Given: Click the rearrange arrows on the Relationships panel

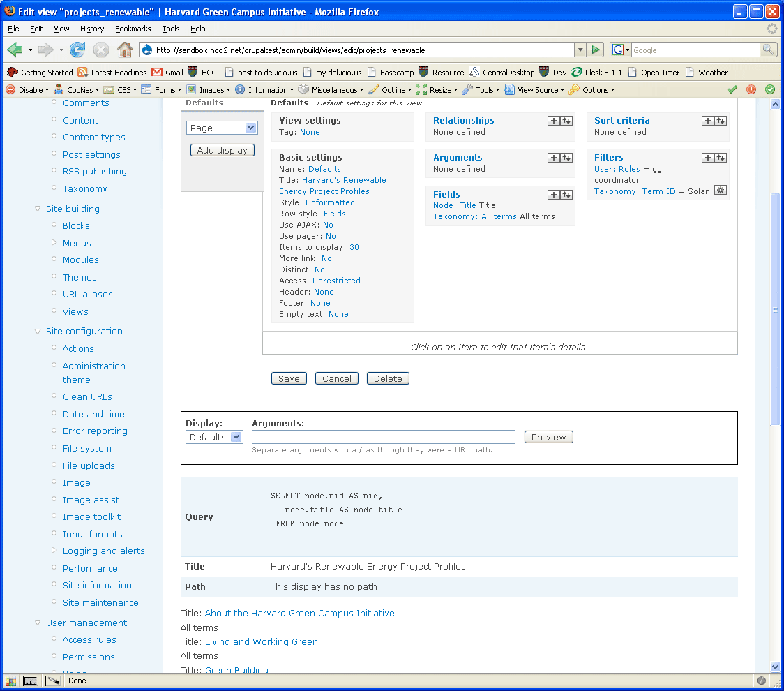Looking at the screenshot, I should 566,120.
